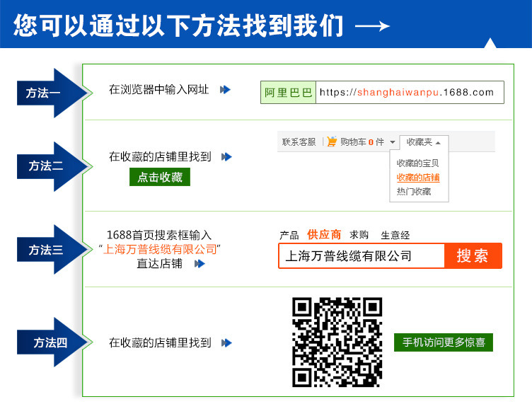Click the shopping cart icon
Screen dimensions: 532x404
[332, 142]
